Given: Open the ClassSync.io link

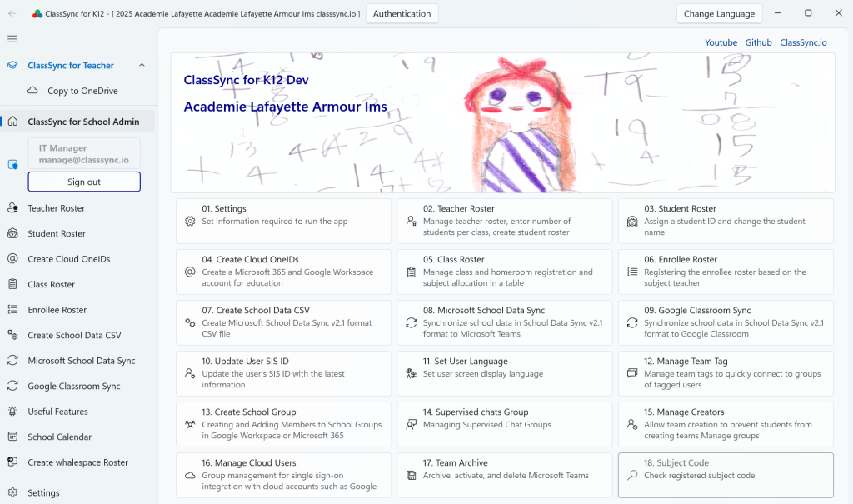Looking at the screenshot, I should tap(804, 42).
